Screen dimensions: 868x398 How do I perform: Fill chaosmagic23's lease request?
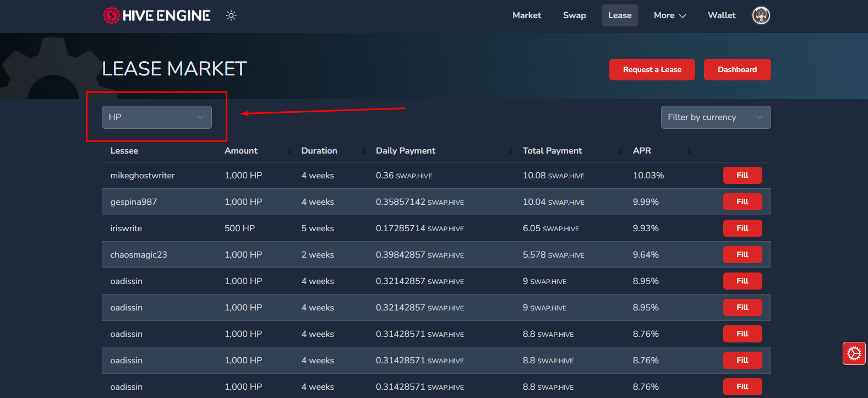coord(743,255)
